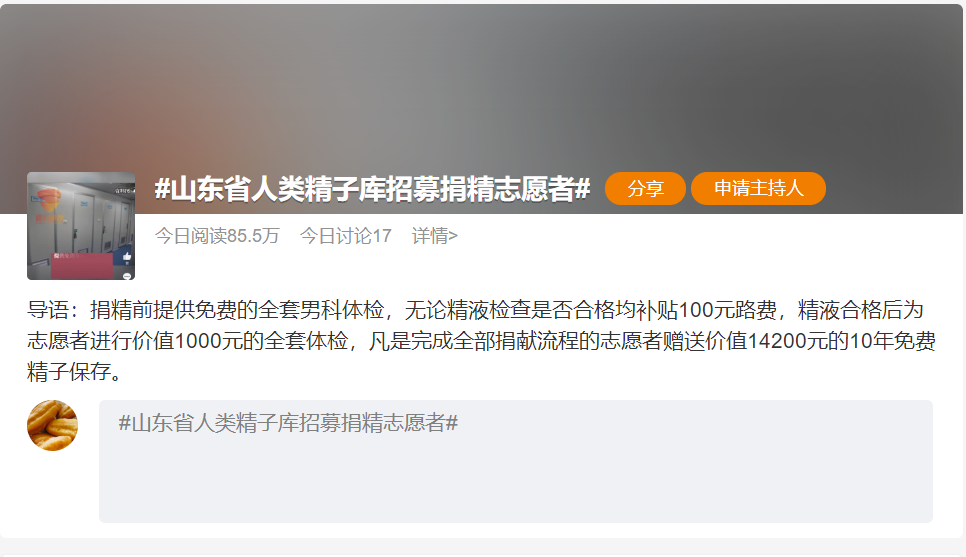Image resolution: width=966 pixels, height=557 pixels.
Task: Click the prefilled hashtag in comment box
Action: click(x=288, y=423)
